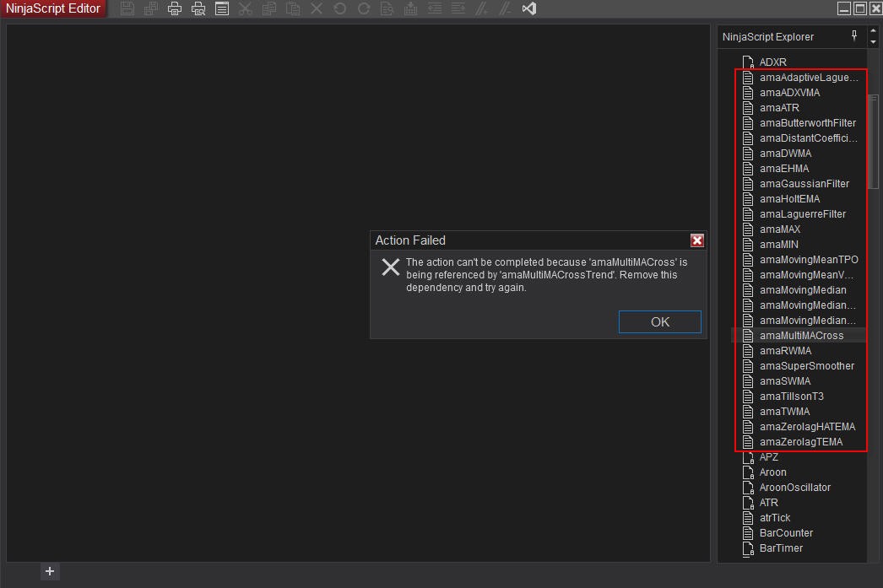Select BarTimer in the explorer

pos(781,548)
